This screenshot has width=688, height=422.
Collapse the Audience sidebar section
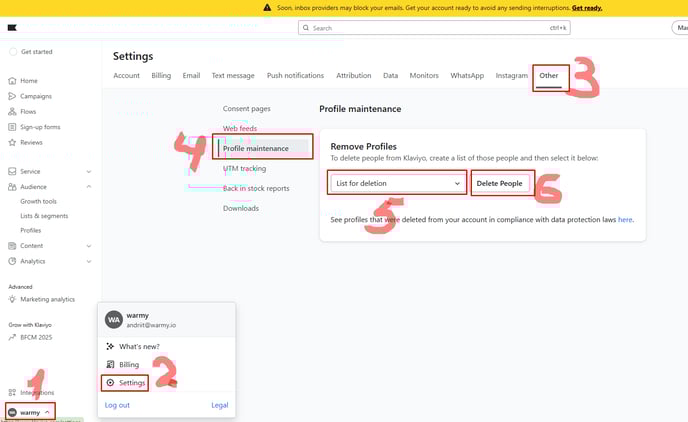coord(90,186)
